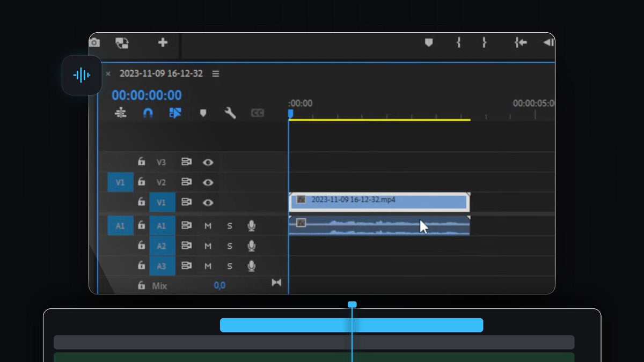Toggle sync lock for track A2
Viewport: 644px width, 362px height.
[186, 246]
